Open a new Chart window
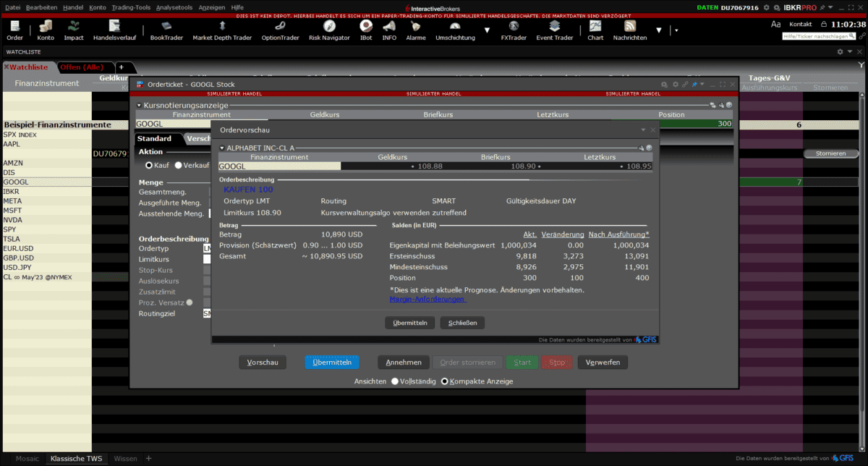Image resolution: width=868 pixels, height=466 pixels. point(595,33)
